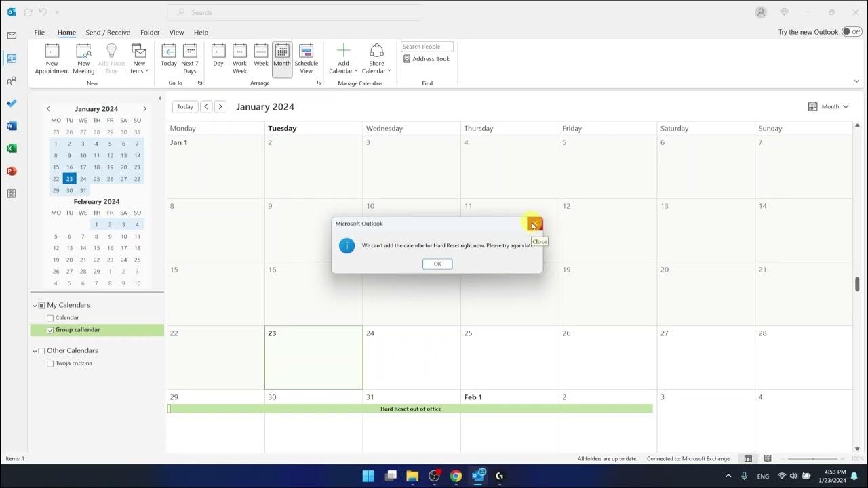Click the Search People input field
This screenshot has height=488, width=868.
[x=427, y=47]
